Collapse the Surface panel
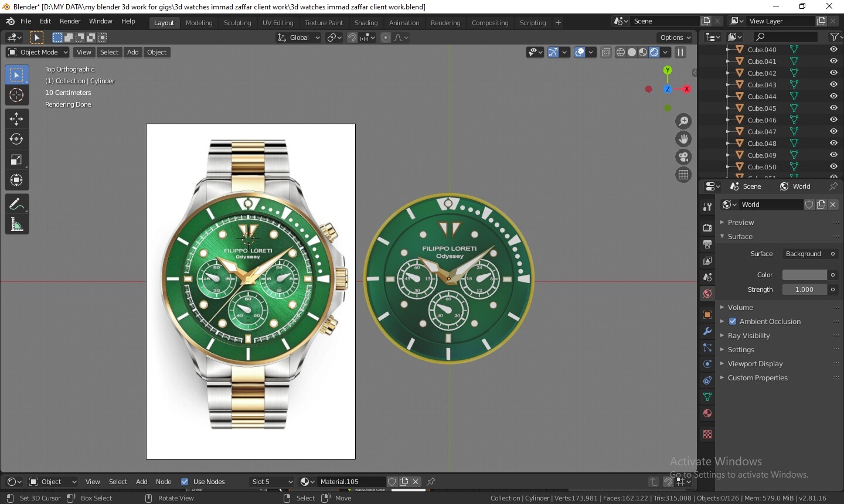The image size is (844, 504). point(740,237)
